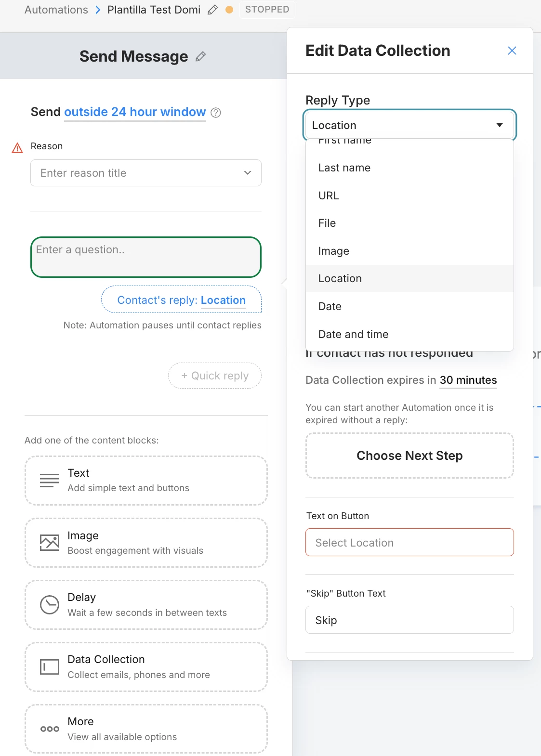Image resolution: width=541 pixels, height=756 pixels.
Task: Click the Image content block icon
Action: click(50, 543)
